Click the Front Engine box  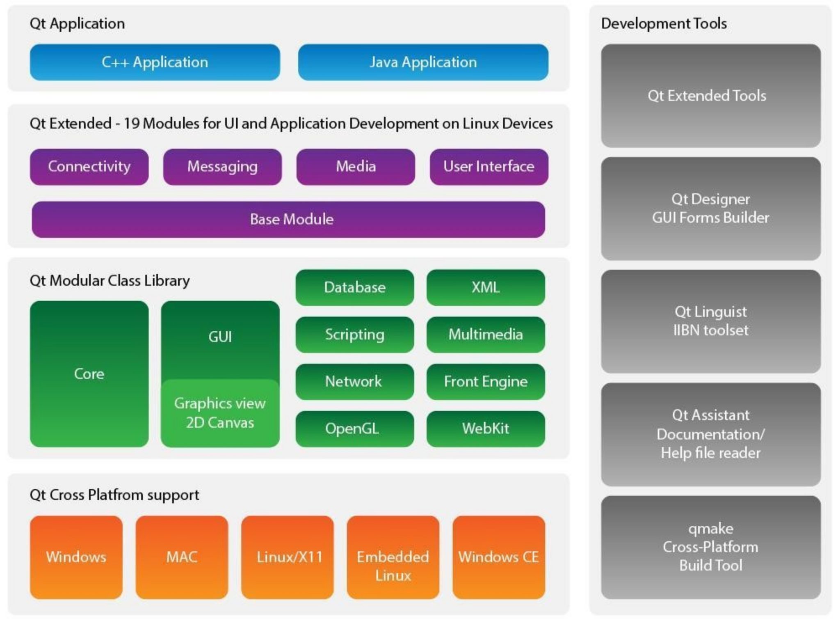486,382
